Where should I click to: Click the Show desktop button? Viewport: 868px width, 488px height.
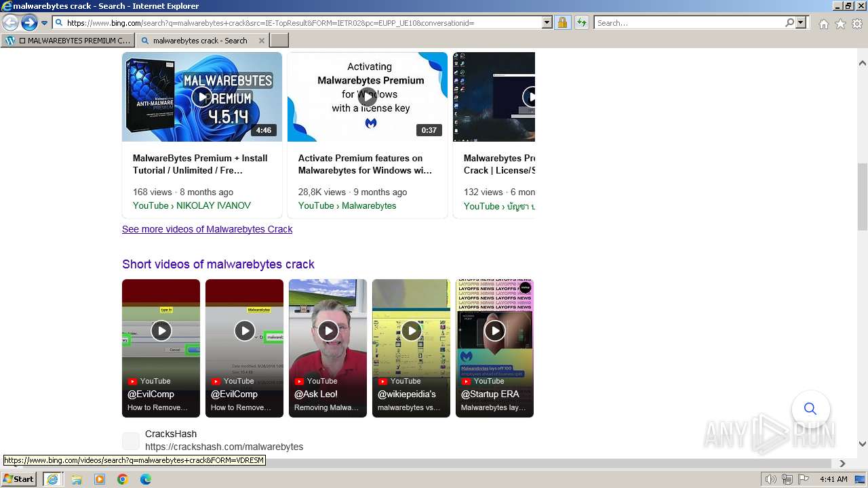(x=861, y=479)
